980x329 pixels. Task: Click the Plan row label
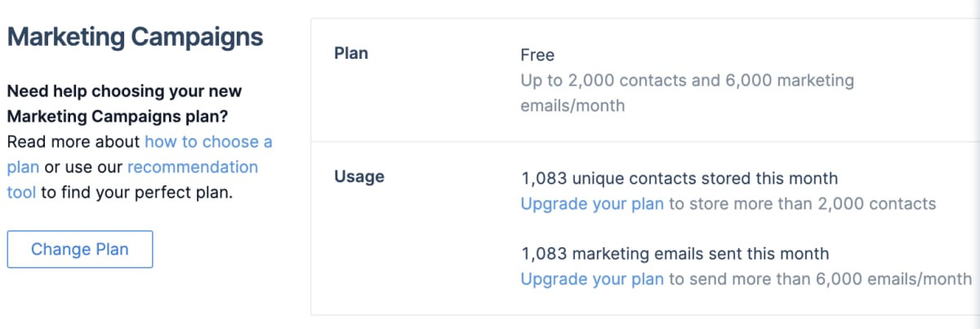[x=351, y=54]
